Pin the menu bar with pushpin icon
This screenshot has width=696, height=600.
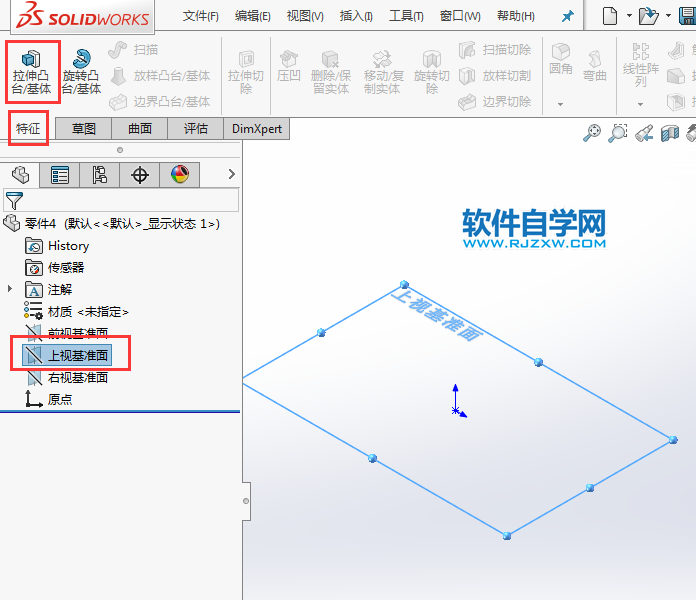coord(568,16)
